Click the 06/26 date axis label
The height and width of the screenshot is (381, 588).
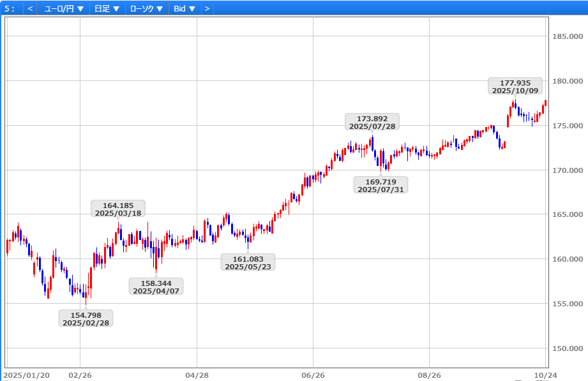[x=313, y=375]
